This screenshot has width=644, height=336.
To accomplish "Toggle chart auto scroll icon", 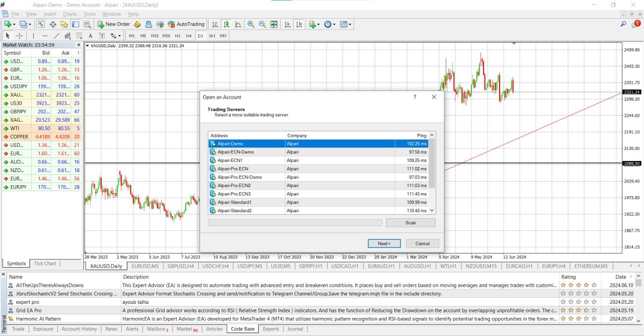I will [288, 24].
